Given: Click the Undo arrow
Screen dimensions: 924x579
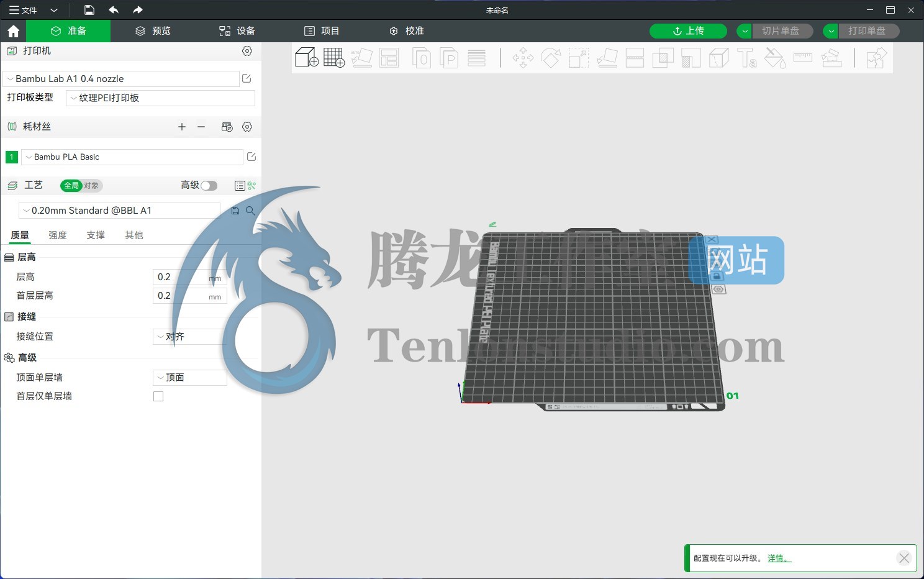Looking at the screenshot, I should pyautogui.click(x=114, y=10).
